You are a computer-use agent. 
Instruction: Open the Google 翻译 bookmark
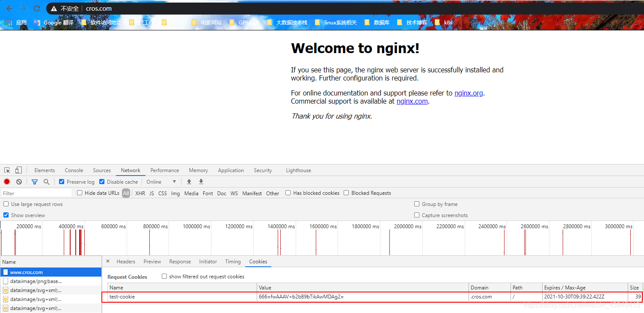coord(54,22)
